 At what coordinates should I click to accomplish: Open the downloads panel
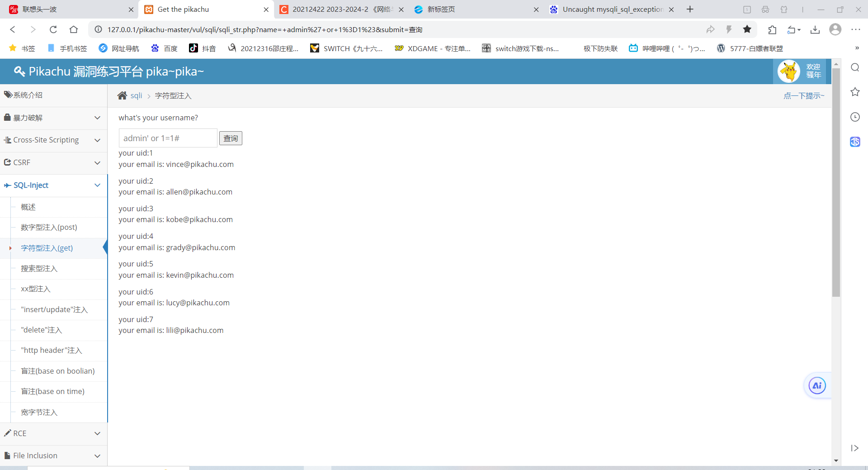point(815,29)
